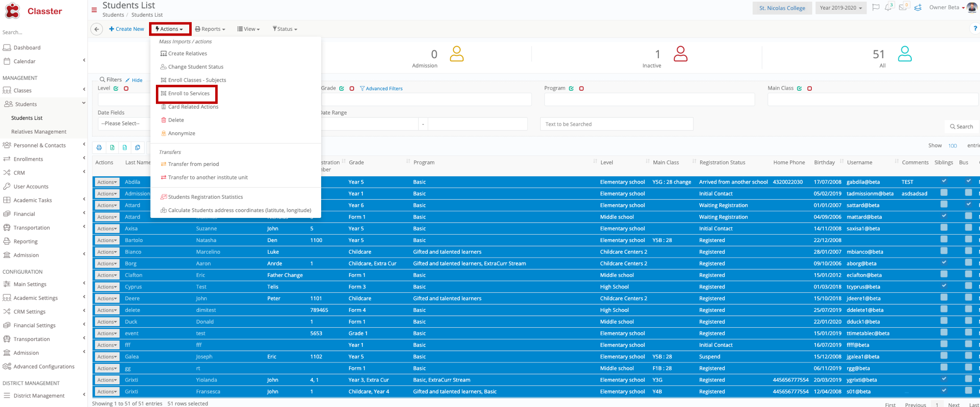
Task: Click Create New button
Action: point(126,29)
